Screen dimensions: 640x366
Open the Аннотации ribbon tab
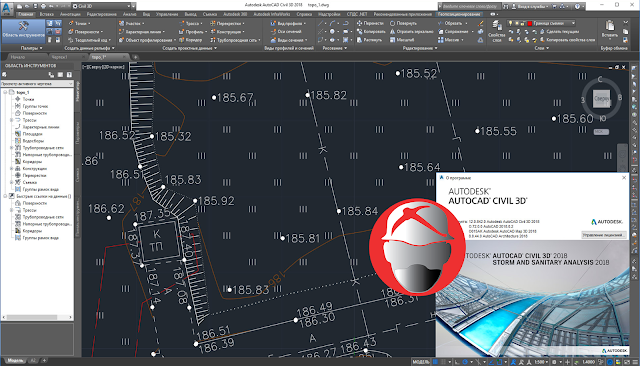coord(70,14)
